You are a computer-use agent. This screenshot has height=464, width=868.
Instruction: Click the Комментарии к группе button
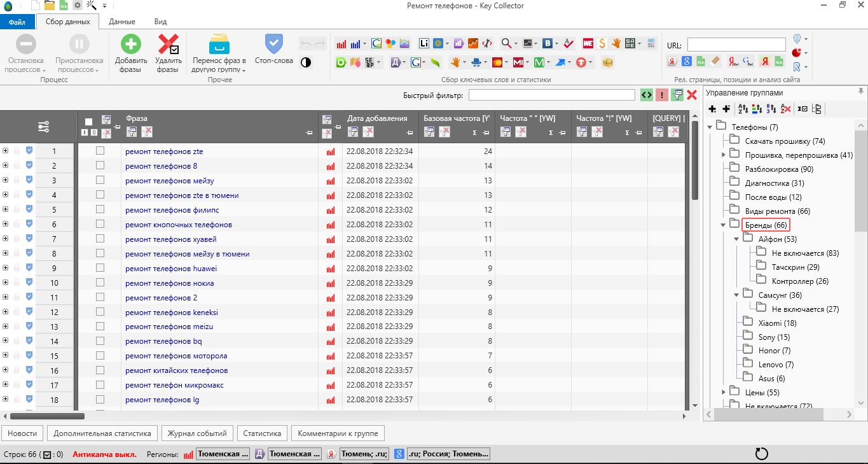click(x=338, y=433)
